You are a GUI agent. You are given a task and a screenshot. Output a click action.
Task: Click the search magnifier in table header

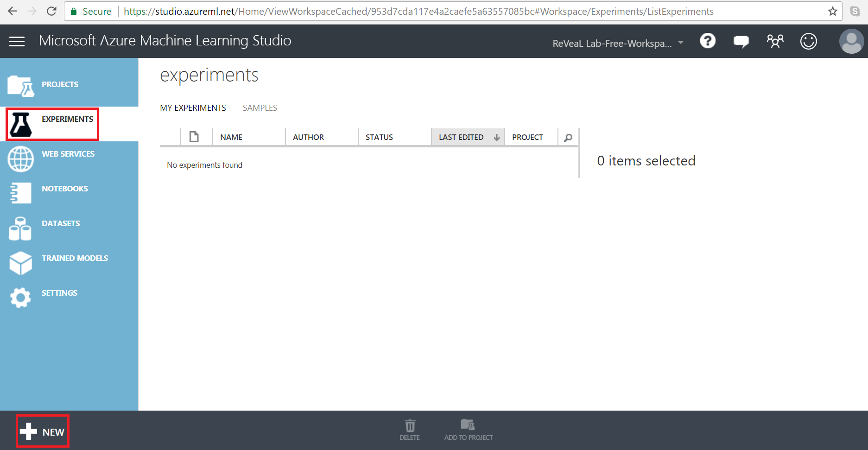click(x=568, y=137)
